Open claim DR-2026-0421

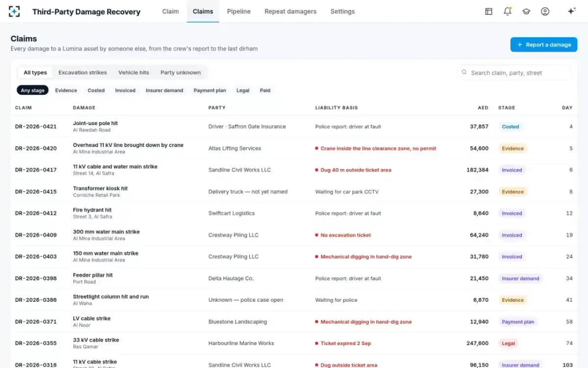(36, 127)
